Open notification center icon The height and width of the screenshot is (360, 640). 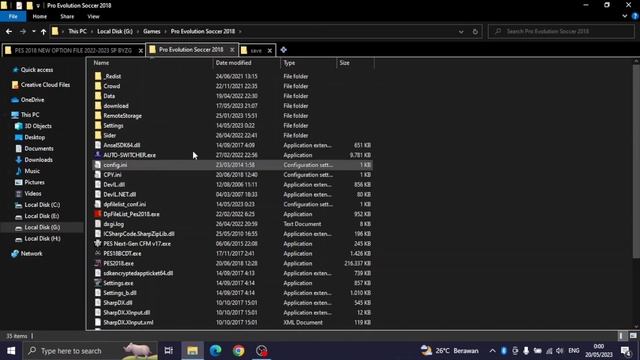pos(626,351)
